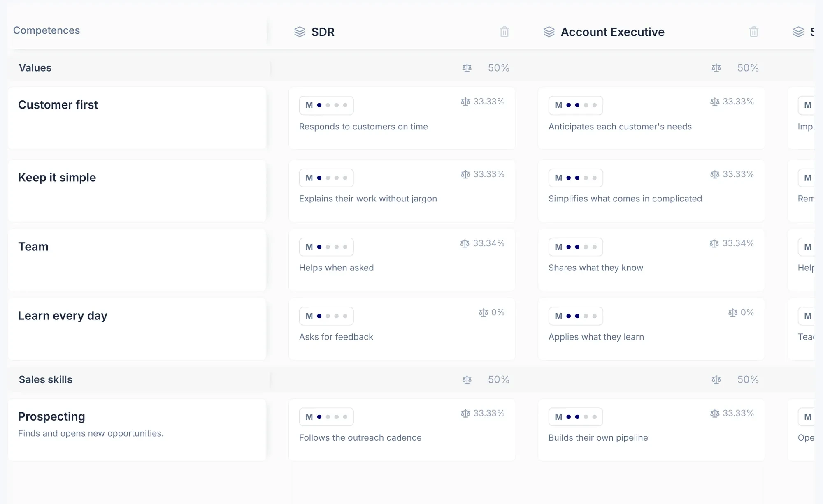Click scale icon on 'Shares what they know' card
Image resolution: width=823 pixels, height=504 pixels.
[x=714, y=243]
